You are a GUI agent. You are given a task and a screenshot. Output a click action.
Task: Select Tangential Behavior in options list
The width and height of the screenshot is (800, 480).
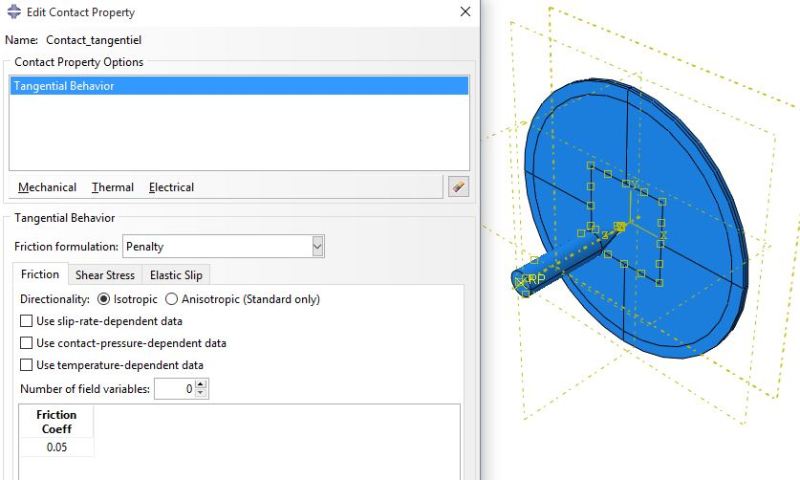tap(239, 86)
